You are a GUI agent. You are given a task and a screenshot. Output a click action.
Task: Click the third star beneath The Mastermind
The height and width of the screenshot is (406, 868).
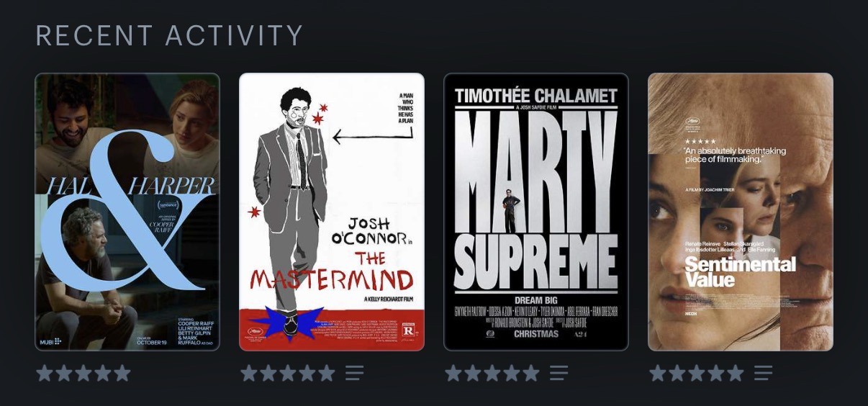(288, 373)
